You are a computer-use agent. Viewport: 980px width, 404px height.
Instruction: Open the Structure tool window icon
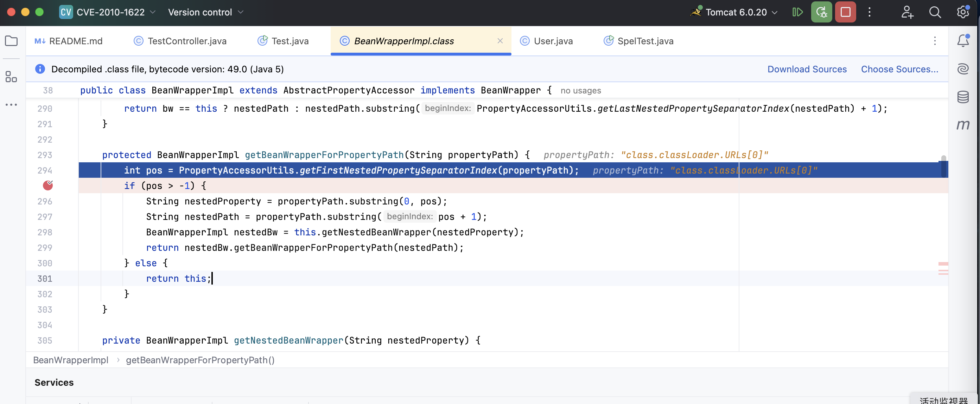click(11, 76)
